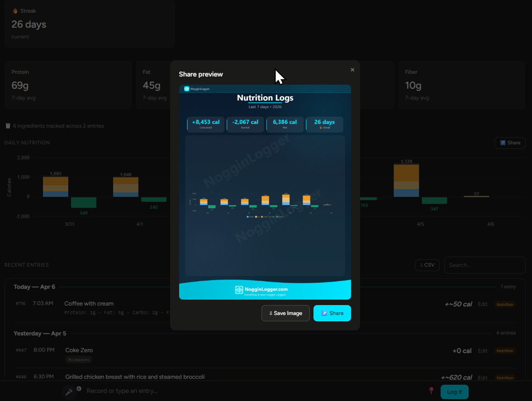
Task: Click Edit on the Coke Zero entry
Action: (x=482, y=351)
